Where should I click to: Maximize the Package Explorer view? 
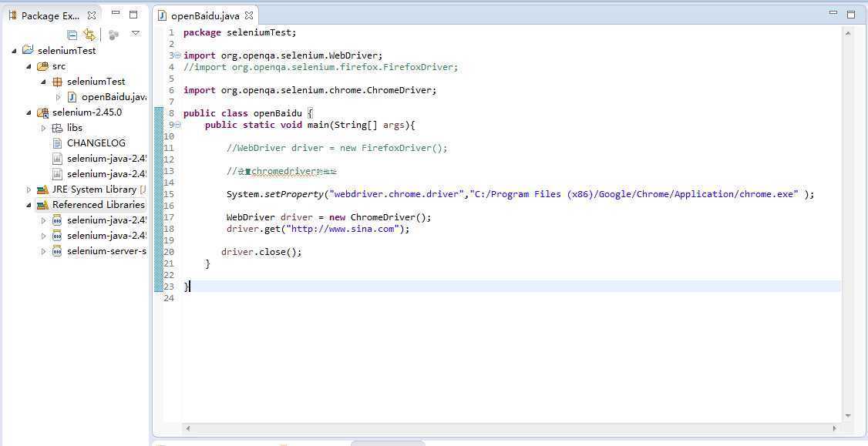point(133,15)
